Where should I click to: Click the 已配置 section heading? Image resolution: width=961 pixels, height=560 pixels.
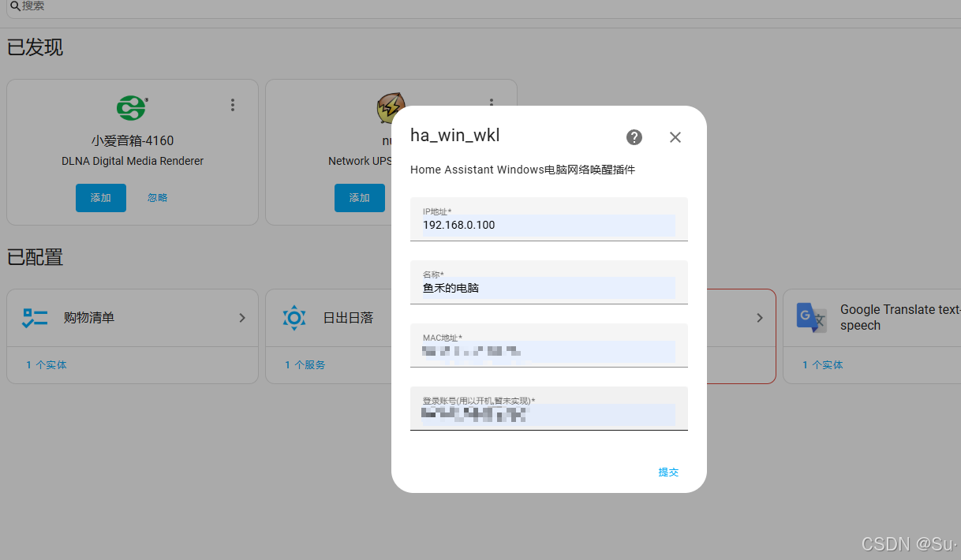click(x=36, y=257)
